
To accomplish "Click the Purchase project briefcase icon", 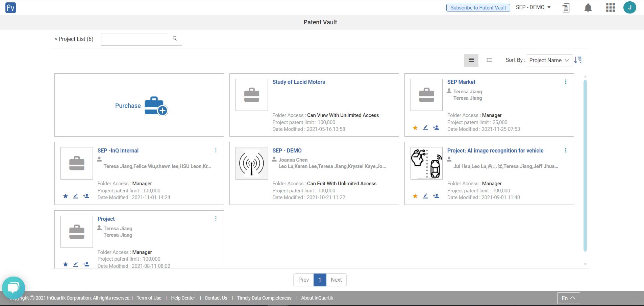I will 156,106.
